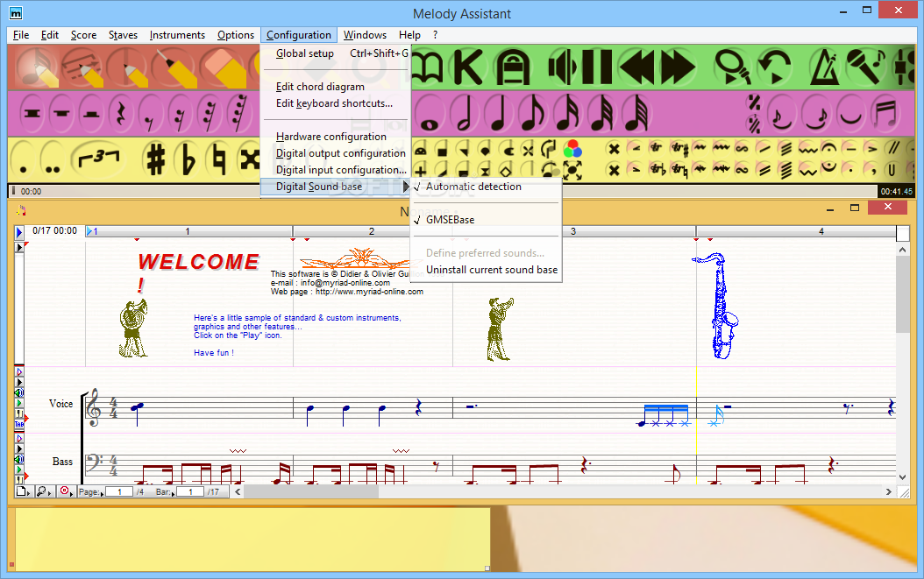Select the whole note duration

tap(430, 113)
